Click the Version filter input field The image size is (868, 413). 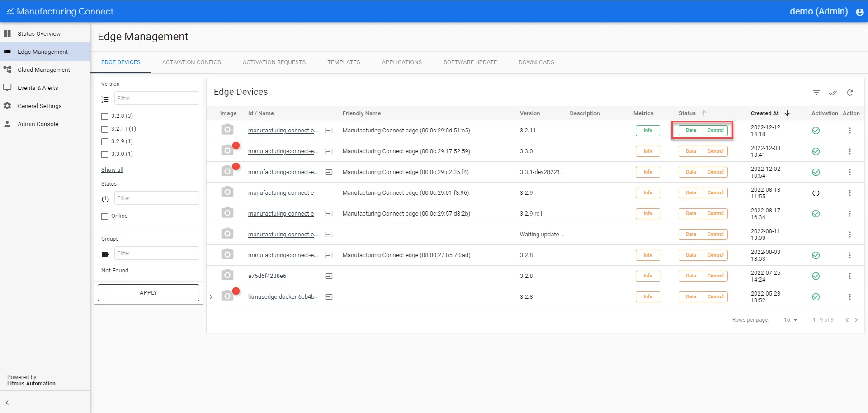coord(156,99)
